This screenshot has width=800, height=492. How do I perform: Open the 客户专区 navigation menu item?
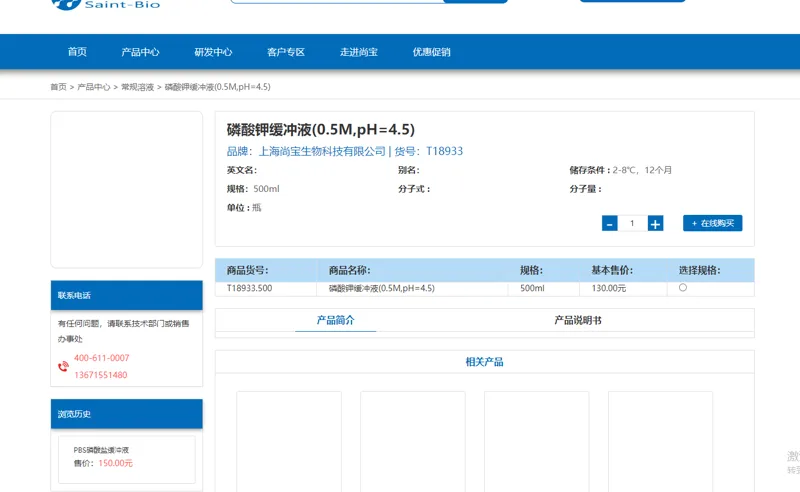pos(286,52)
